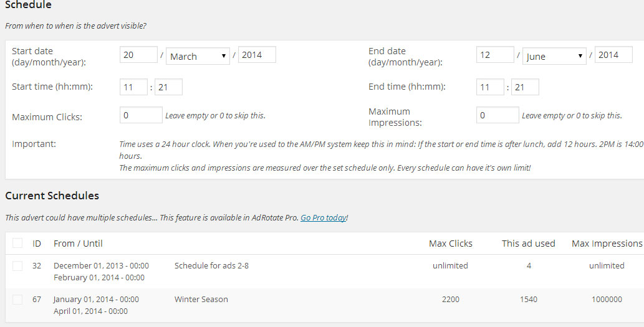Click the From / Until column header
The image size is (644, 327).
point(78,244)
